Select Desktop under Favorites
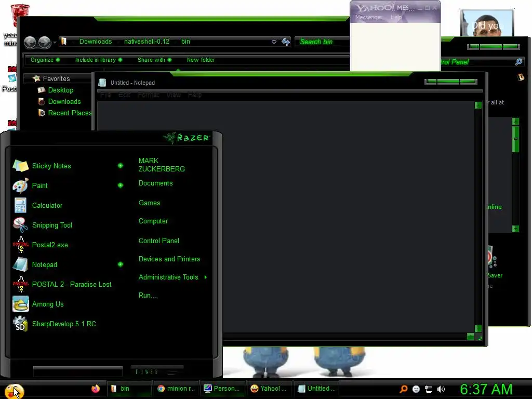 click(61, 90)
